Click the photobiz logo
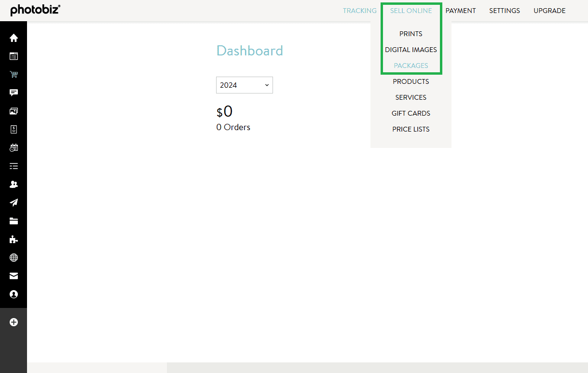The width and height of the screenshot is (588, 373). pyautogui.click(x=35, y=10)
